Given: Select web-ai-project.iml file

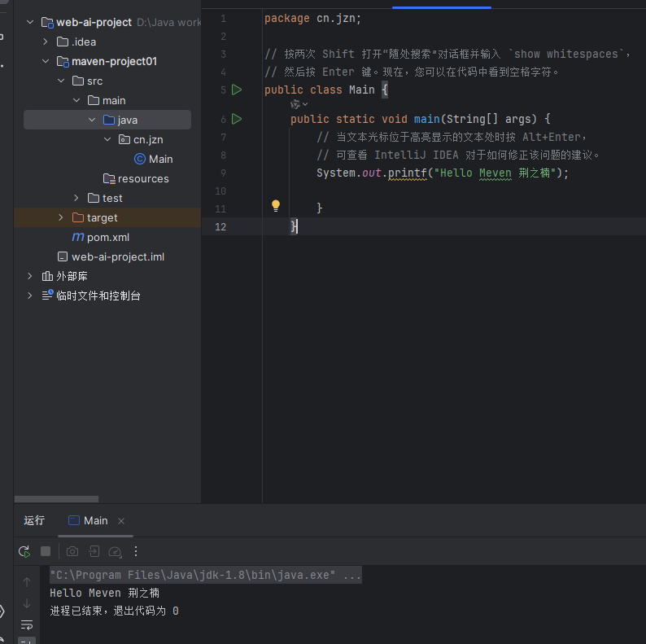Looking at the screenshot, I should click(x=118, y=256).
